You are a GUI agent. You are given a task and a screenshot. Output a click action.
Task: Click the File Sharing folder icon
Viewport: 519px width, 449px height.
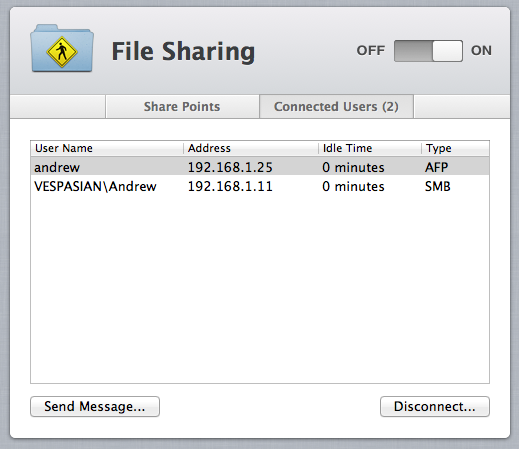pos(62,48)
